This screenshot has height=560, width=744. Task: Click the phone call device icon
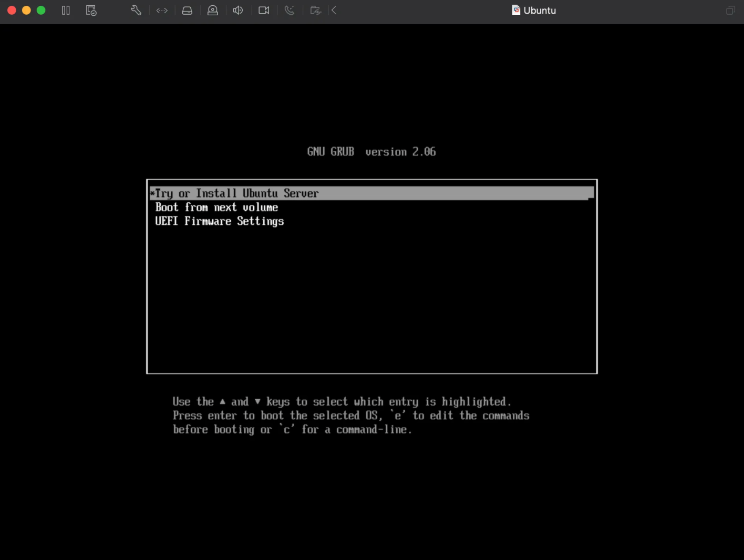290,11
